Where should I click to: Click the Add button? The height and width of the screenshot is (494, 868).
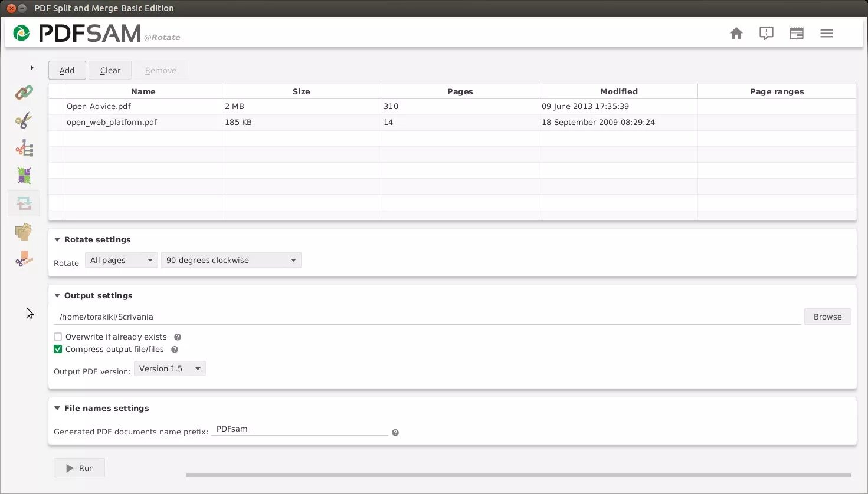point(67,70)
